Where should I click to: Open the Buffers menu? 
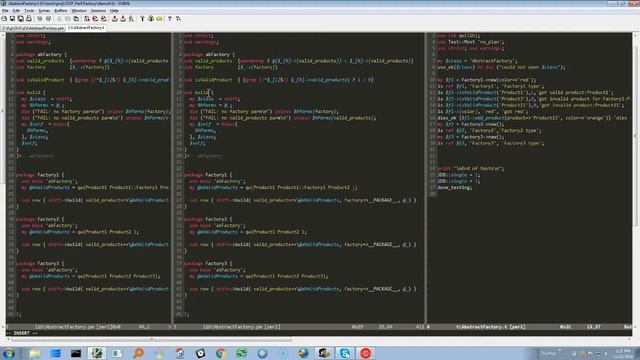61,11
